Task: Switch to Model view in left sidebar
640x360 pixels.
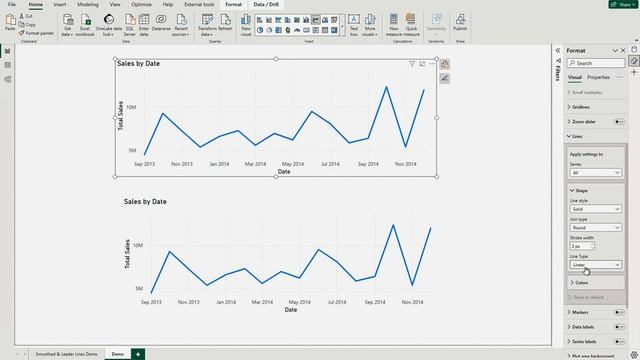Action: pos(7,80)
